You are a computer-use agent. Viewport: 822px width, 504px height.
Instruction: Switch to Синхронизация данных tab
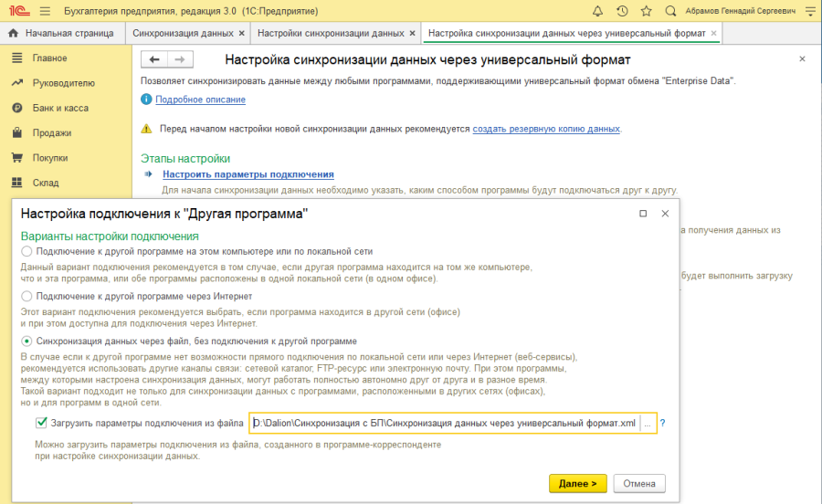(183, 33)
